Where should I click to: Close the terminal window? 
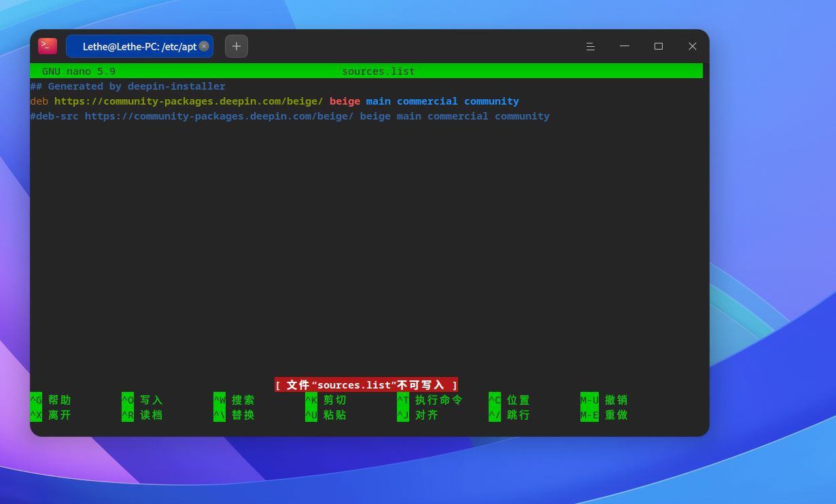click(693, 46)
